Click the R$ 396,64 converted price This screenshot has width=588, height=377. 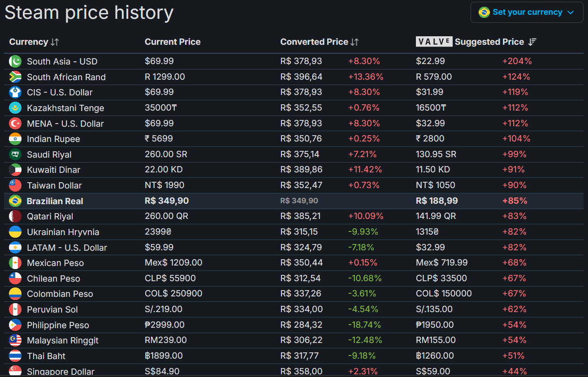coord(301,77)
